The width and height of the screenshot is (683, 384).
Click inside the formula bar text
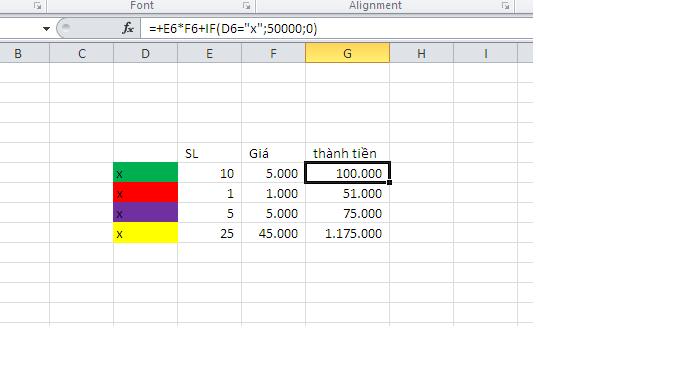point(233,29)
